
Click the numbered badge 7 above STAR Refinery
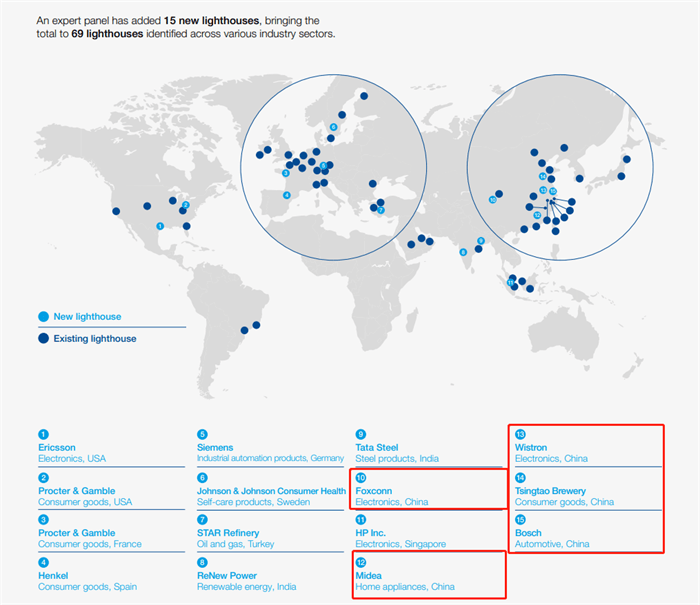[x=202, y=520]
